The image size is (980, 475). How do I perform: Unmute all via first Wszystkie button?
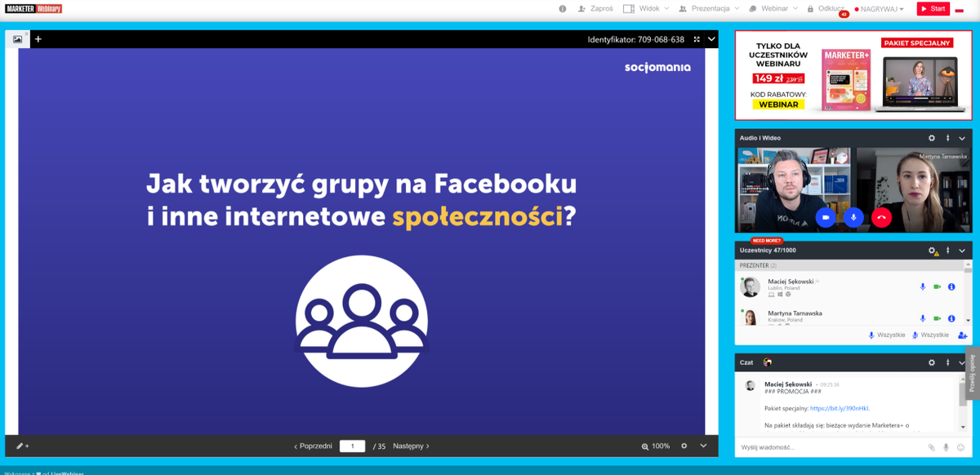886,335
